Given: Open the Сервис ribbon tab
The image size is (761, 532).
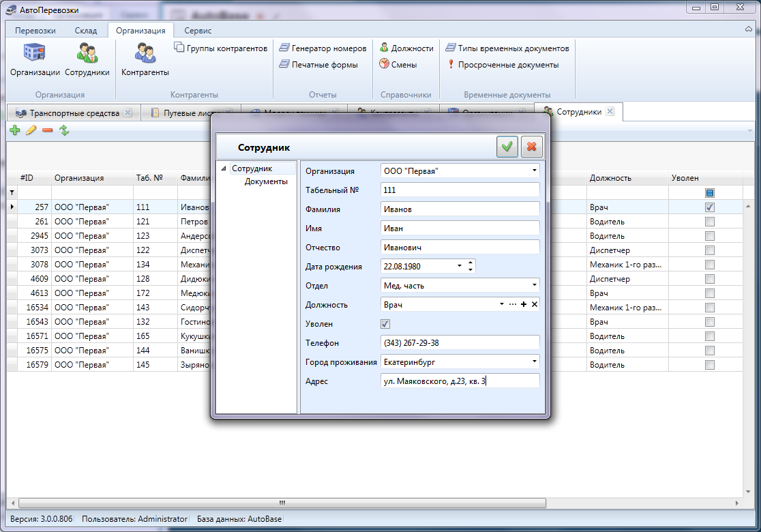Looking at the screenshot, I should [198, 31].
